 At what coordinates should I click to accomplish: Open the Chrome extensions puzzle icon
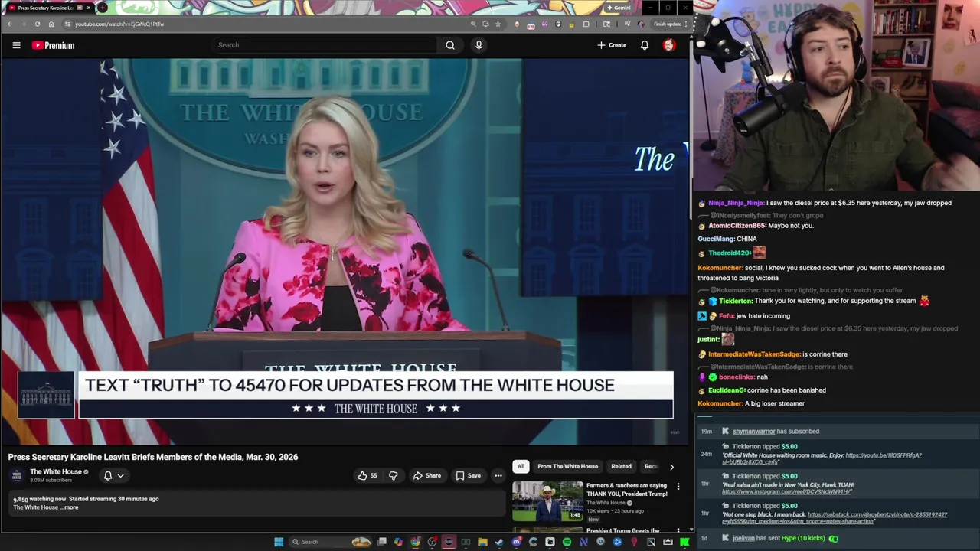[x=586, y=24]
